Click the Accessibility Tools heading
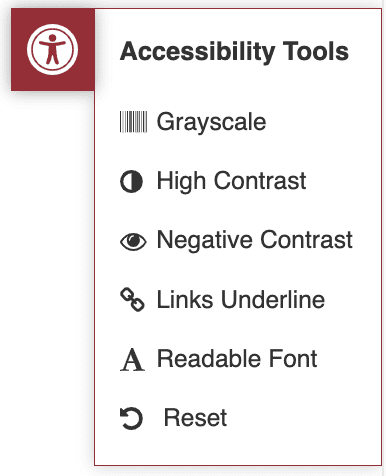Image resolution: width=386 pixels, height=476 pixels. (x=234, y=52)
